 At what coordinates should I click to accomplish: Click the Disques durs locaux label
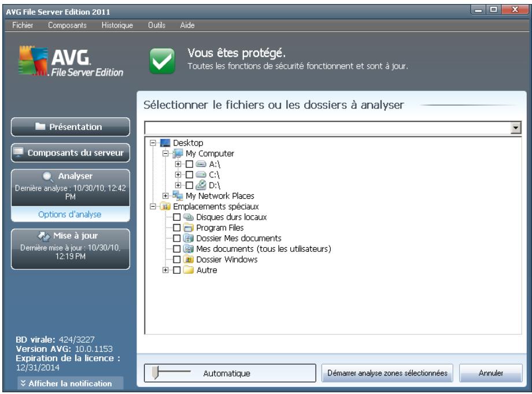click(x=231, y=217)
